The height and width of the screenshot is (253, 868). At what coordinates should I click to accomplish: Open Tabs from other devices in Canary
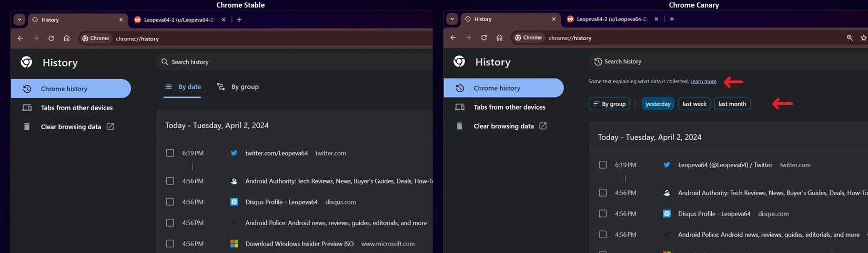pyautogui.click(x=504, y=107)
